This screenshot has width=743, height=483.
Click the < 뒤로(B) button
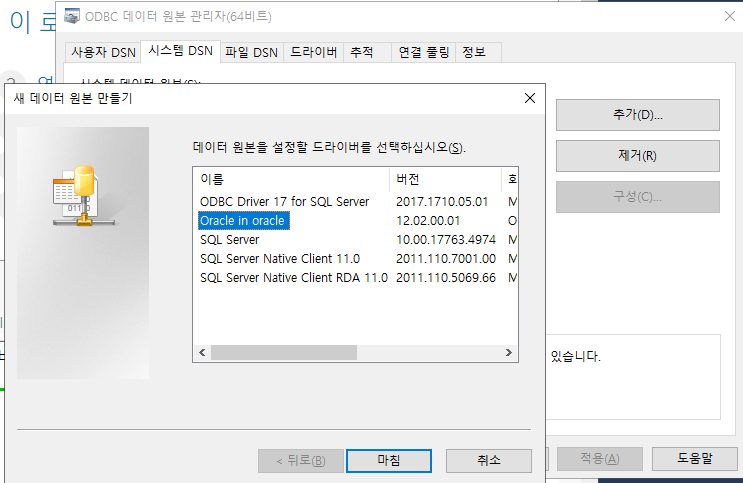pos(301,460)
